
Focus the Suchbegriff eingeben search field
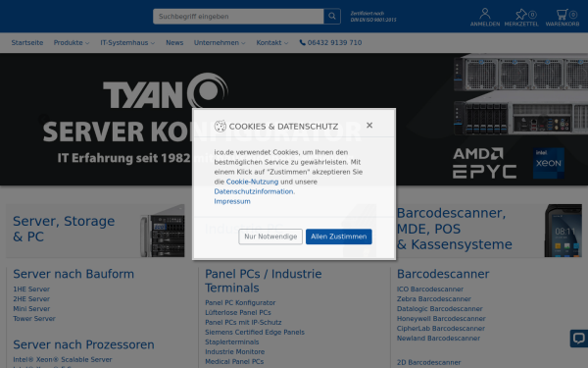click(x=238, y=16)
